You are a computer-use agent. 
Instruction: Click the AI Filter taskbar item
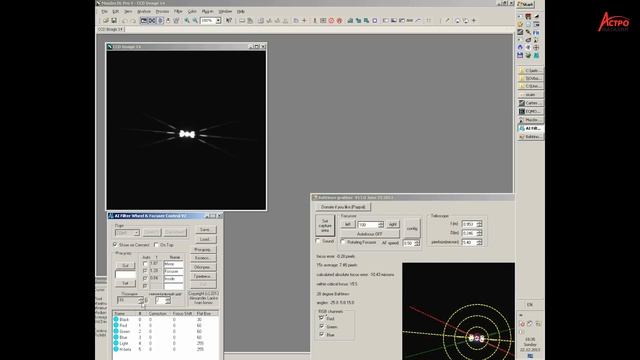click(530, 128)
